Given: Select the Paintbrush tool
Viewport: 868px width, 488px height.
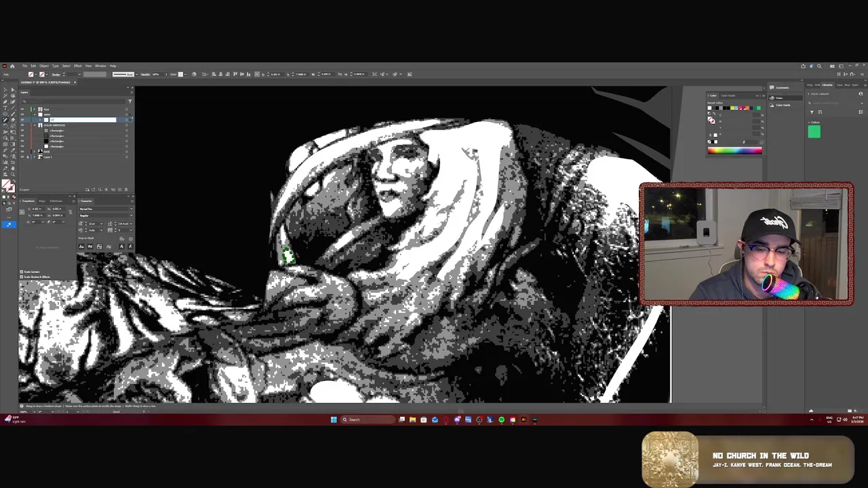Looking at the screenshot, I should point(13,114).
